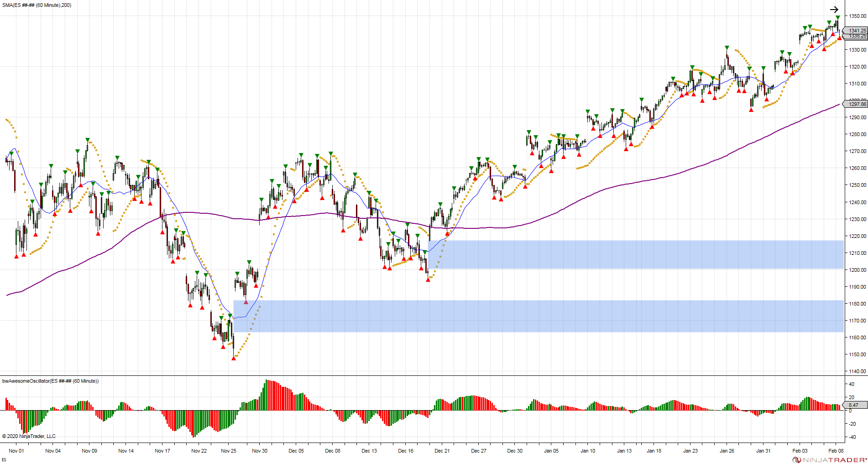The image size is (868, 464).
Task: Click the Feb 03 date label
Action: pyautogui.click(x=800, y=451)
